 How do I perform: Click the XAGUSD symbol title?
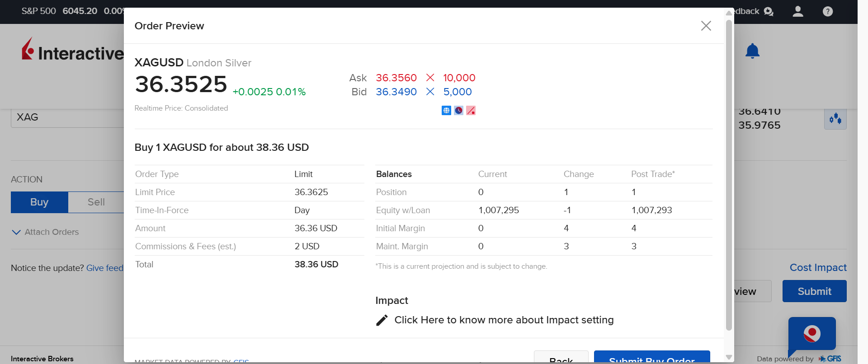[159, 62]
